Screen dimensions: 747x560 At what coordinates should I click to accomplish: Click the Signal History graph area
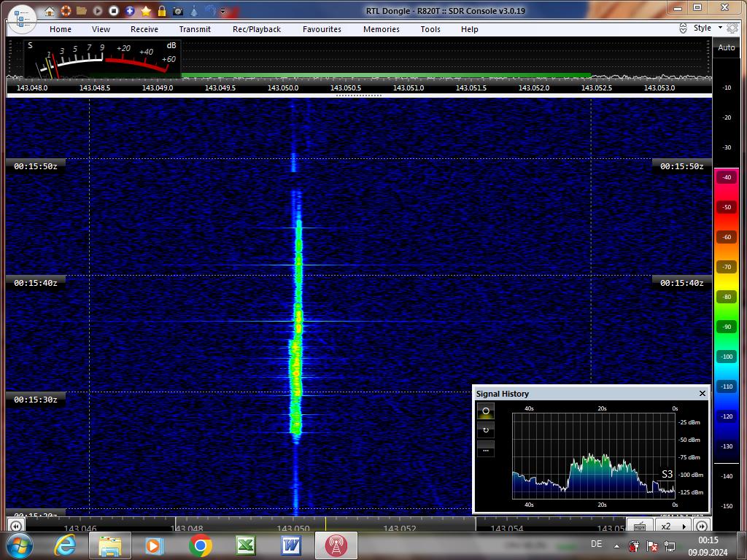tap(594, 456)
